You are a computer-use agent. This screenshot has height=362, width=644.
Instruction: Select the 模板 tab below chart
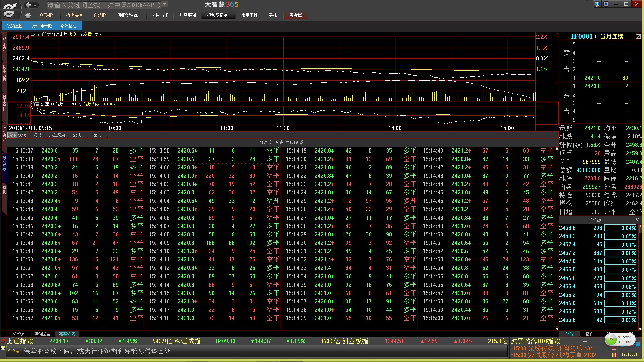[x=22, y=135]
